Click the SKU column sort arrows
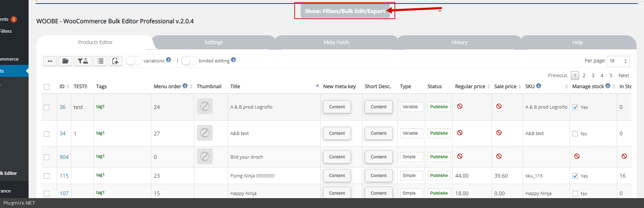Screen dimensions: 644x208 click(566, 87)
